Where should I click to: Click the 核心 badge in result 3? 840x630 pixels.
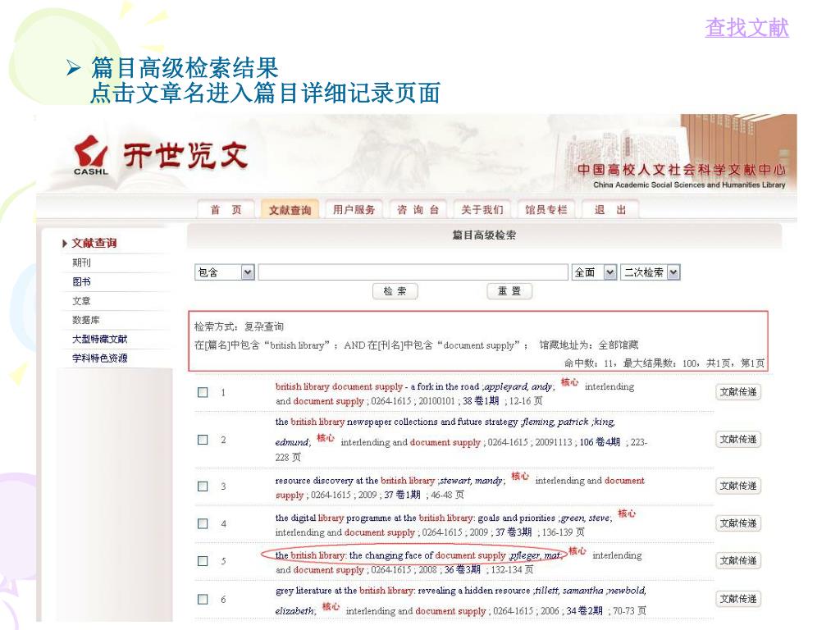(519, 476)
